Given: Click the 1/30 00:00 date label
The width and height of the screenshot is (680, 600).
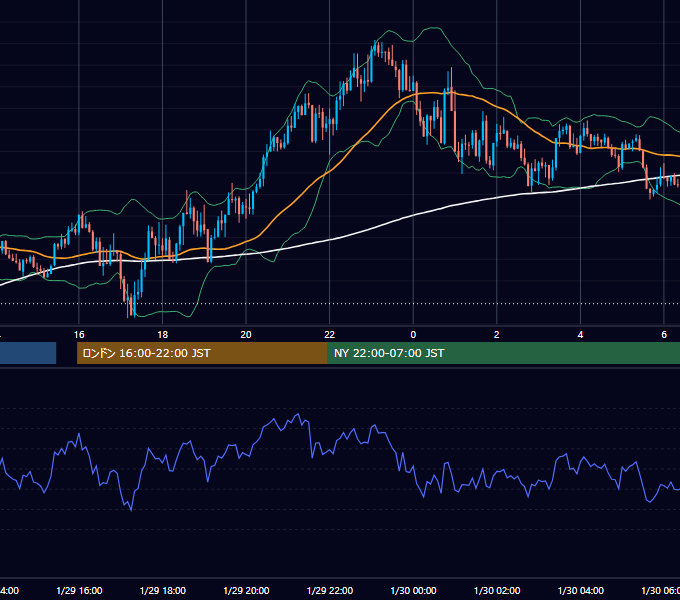Looking at the screenshot, I should [x=413, y=590].
